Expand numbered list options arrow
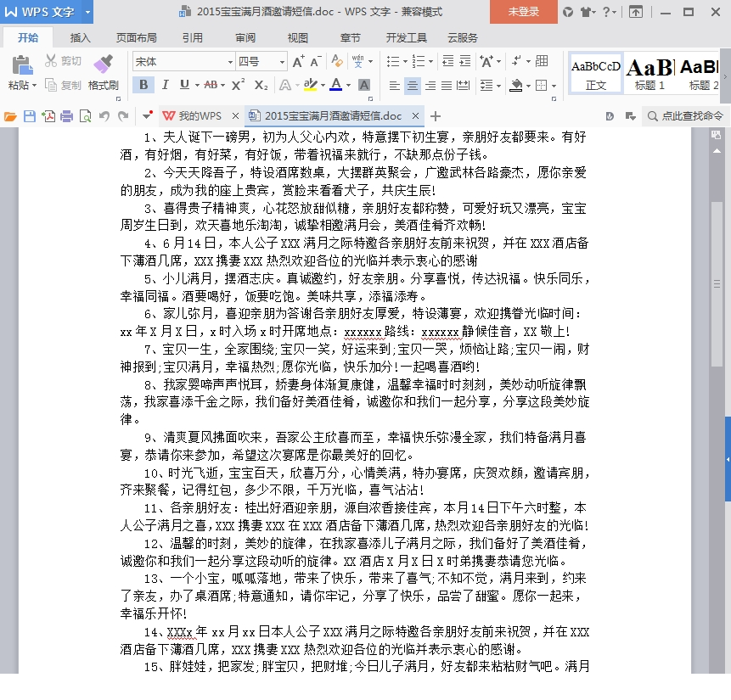This screenshot has width=731, height=700. (x=430, y=62)
